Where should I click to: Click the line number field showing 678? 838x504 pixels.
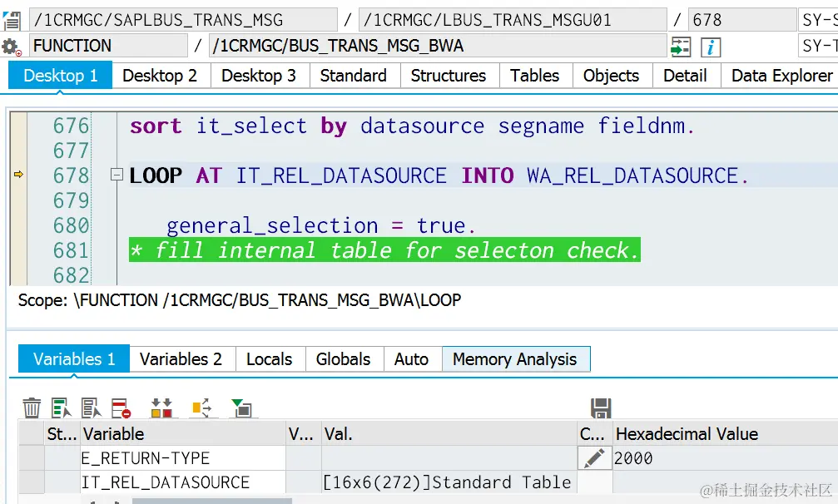(x=742, y=20)
